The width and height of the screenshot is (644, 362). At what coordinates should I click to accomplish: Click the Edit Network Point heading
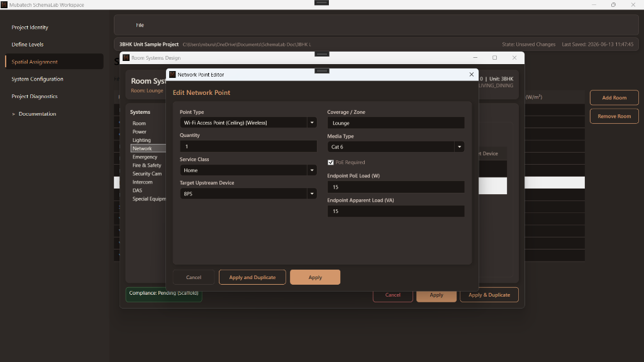click(201, 92)
